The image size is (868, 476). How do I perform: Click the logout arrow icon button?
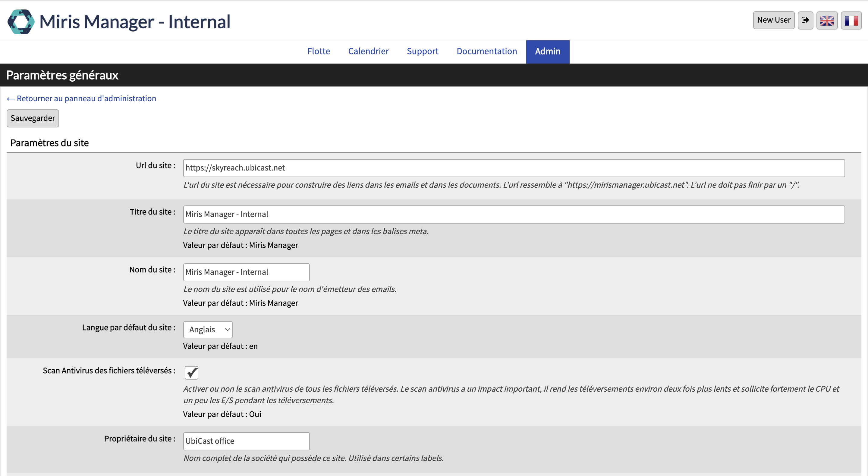coord(805,20)
